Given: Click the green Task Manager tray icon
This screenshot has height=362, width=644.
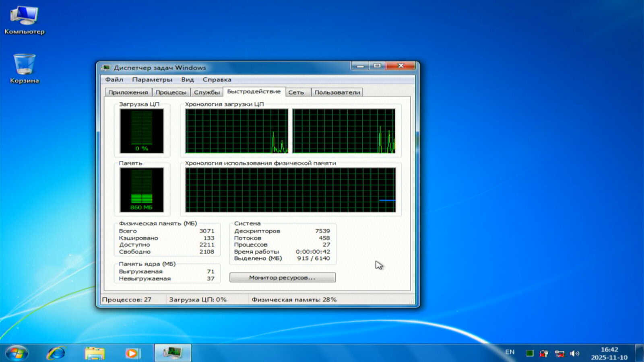Looking at the screenshot, I should (x=530, y=353).
